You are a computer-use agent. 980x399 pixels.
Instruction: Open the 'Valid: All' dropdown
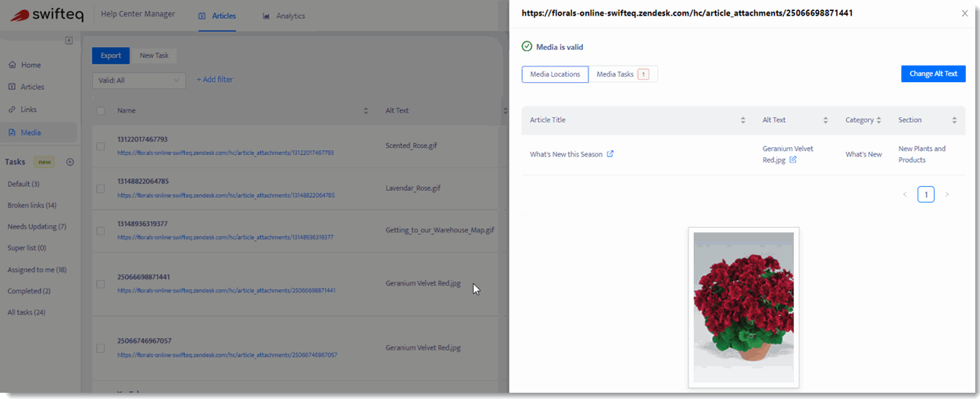(138, 80)
